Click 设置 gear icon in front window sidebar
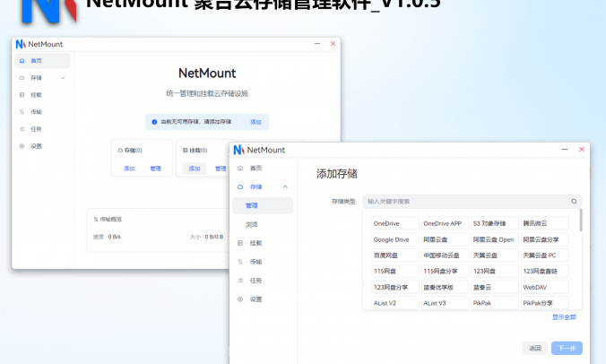 [240, 299]
